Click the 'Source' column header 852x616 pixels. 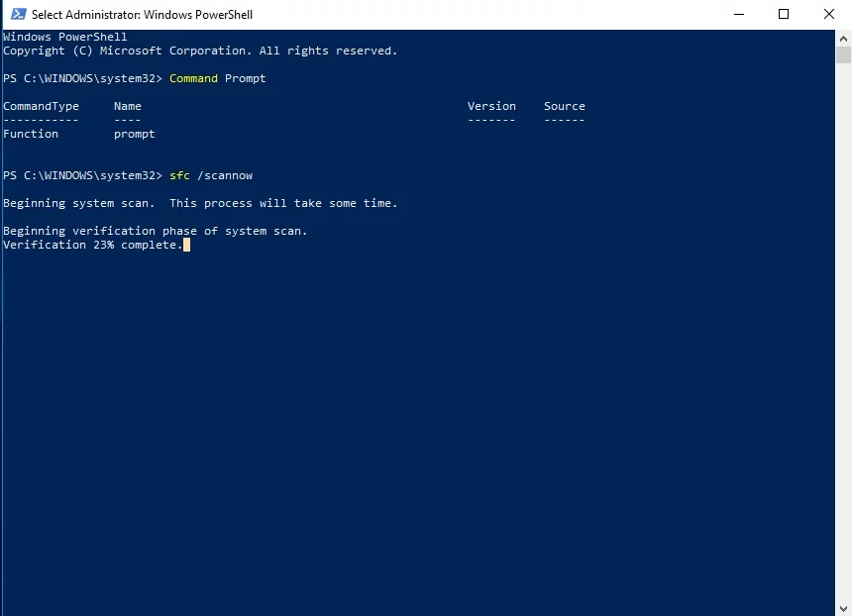click(565, 107)
